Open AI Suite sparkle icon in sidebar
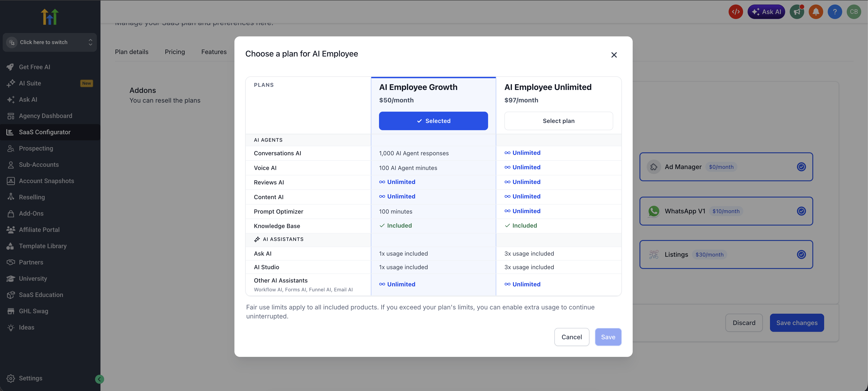This screenshot has width=868, height=391. click(10, 83)
